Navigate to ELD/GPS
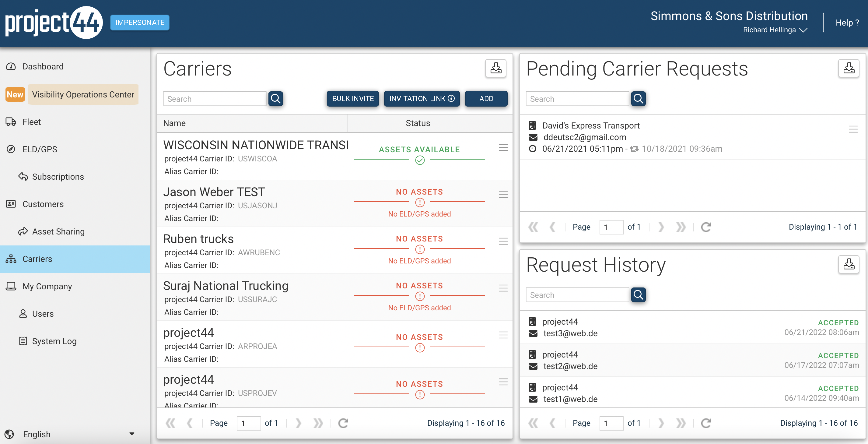 [75, 149]
